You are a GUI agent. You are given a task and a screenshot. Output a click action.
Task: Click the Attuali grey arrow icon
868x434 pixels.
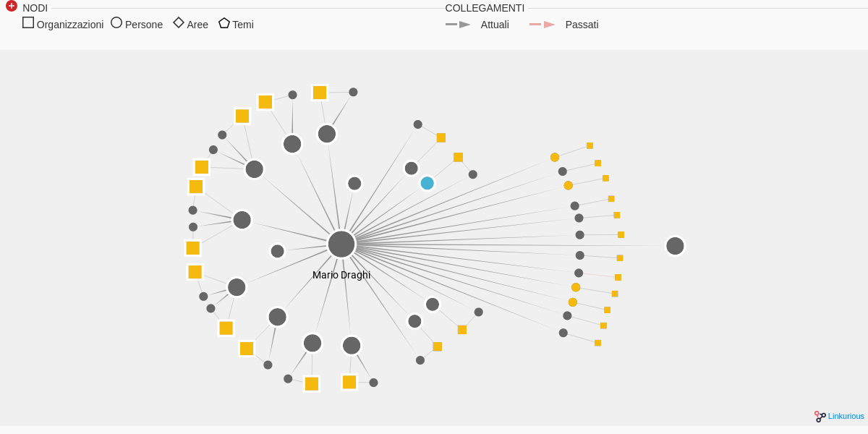458,25
